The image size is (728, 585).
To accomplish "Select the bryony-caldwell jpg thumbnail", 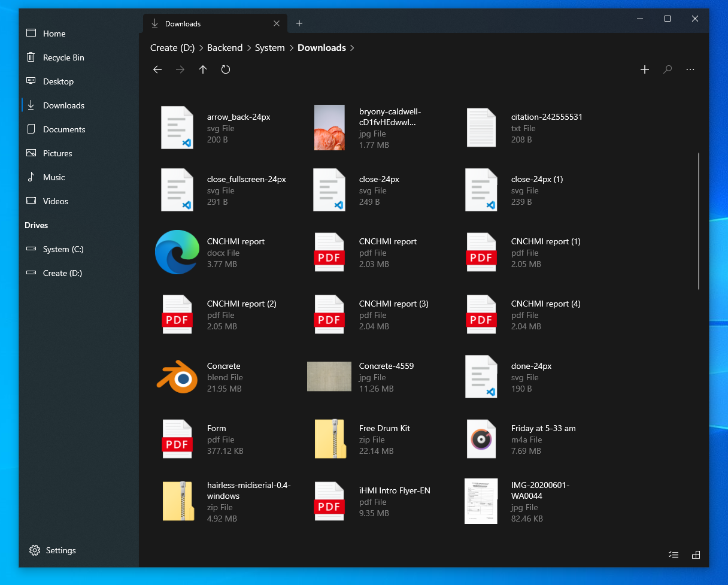I will [x=329, y=128].
